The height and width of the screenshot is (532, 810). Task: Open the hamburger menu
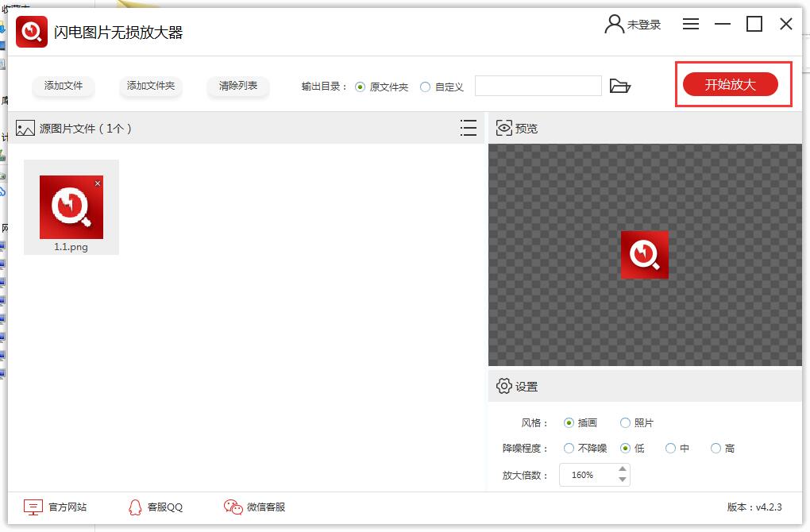(x=690, y=23)
